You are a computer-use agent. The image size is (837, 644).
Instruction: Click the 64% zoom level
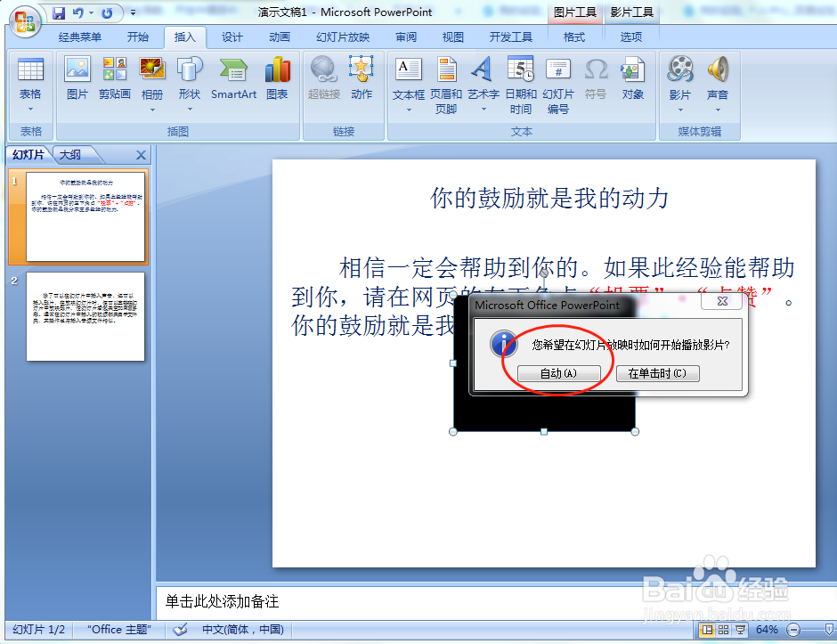coord(767,630)
